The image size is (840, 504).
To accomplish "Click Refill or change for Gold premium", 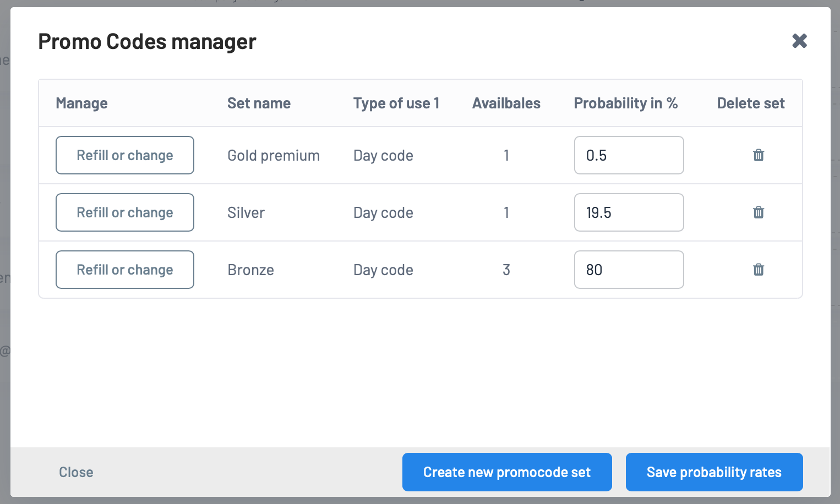I will (x=125, y=155).
